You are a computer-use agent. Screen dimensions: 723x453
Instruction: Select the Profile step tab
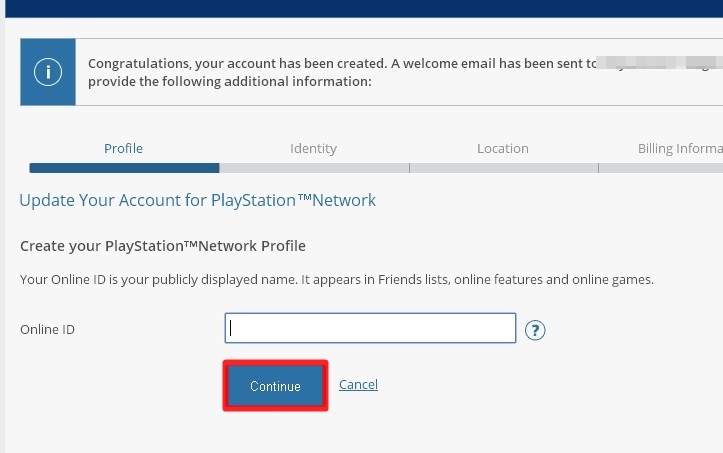[x=123, y=149]
